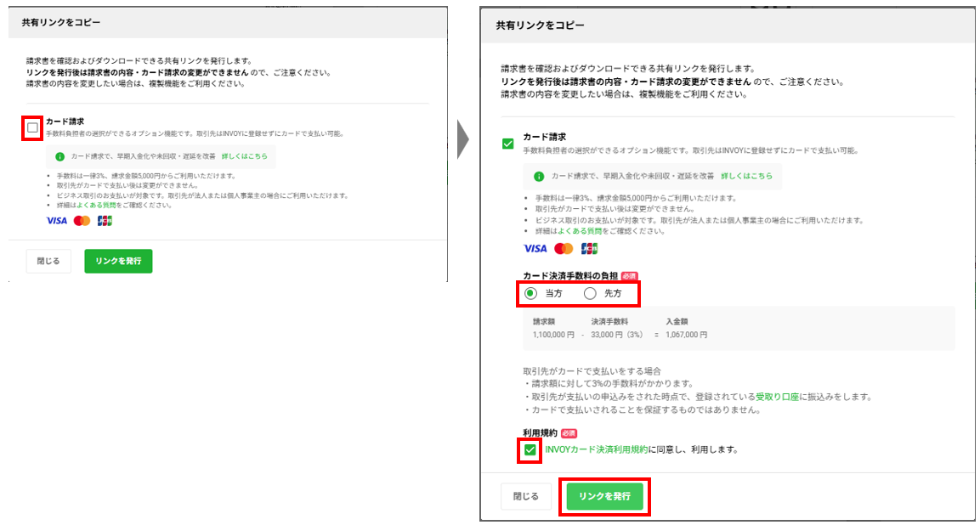This screenshot has width=980, height=525.
Task: Click the 利用規約 heading
Action: click(x=540, y=432)
